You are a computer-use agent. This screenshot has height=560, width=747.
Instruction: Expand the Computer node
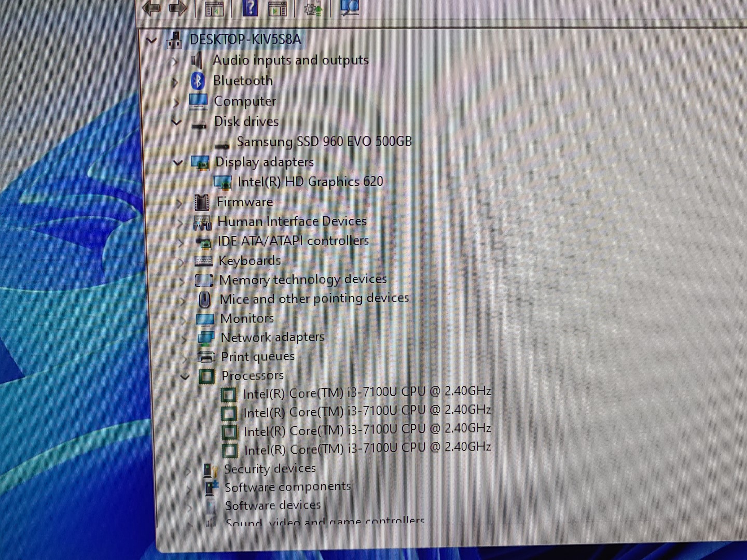[176, 102]
